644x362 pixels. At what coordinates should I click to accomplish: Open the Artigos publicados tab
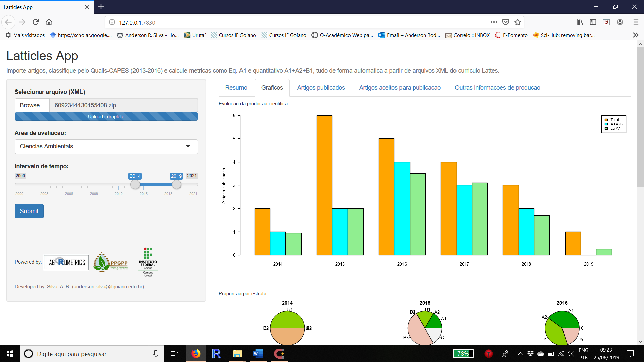pos(321,88)
